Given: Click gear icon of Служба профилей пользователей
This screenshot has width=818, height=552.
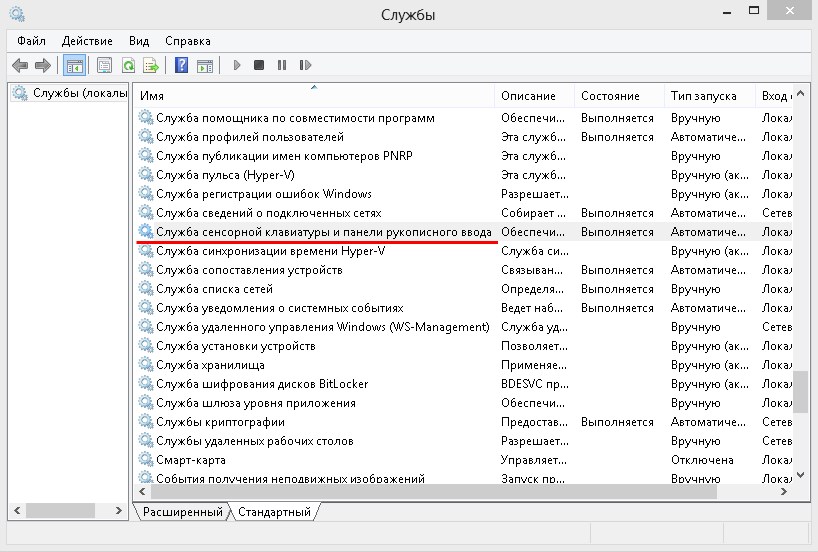Looking at the screenshot, I should pos(146,136).
